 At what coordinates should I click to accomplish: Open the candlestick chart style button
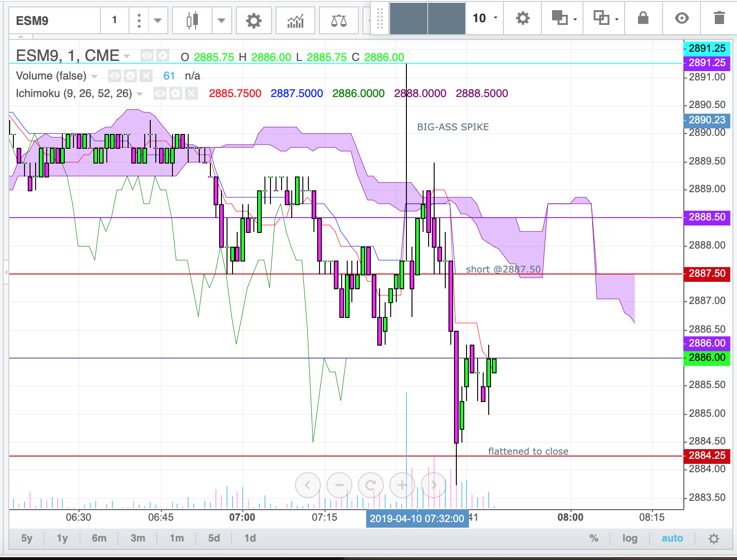click(192, 20)
